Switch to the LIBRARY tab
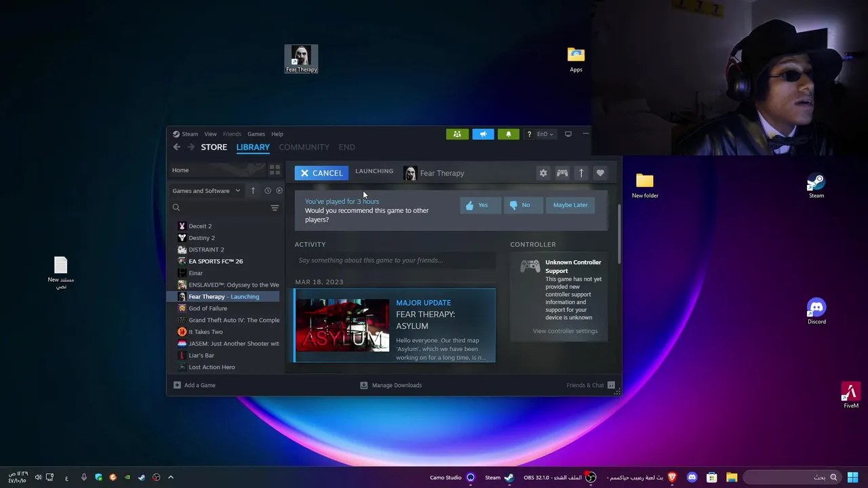Viewport: 868px width, 488px height. pyautogui.click(x=253, y=147)
